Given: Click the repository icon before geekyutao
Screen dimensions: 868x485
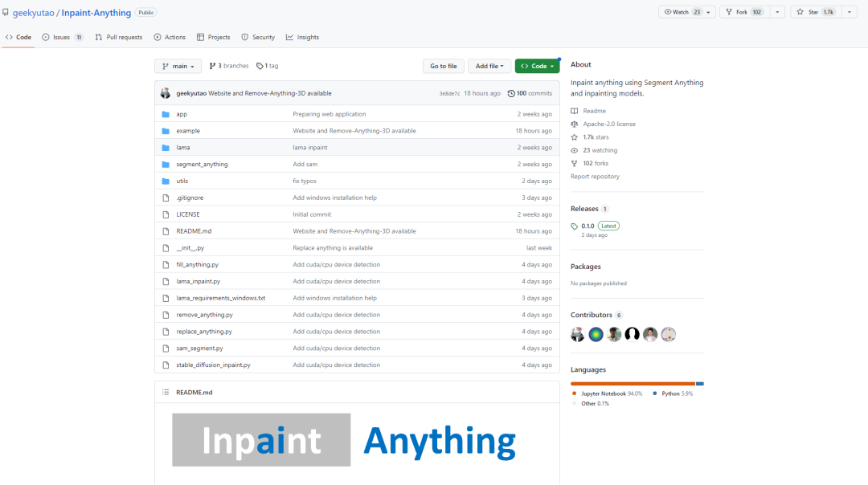Looking at the screenshot, I should click(x=6, y=12).
